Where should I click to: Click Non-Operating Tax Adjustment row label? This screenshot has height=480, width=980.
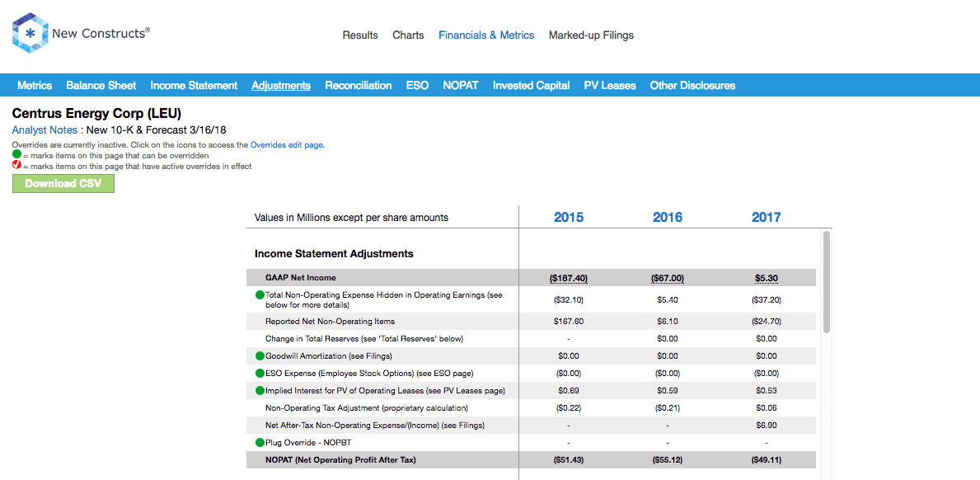tap(367, 408)
